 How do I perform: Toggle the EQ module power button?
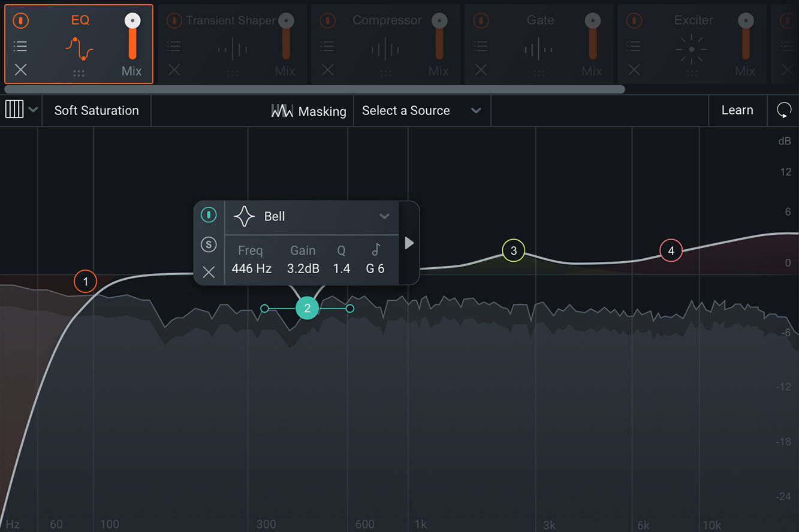pos(20,20)
